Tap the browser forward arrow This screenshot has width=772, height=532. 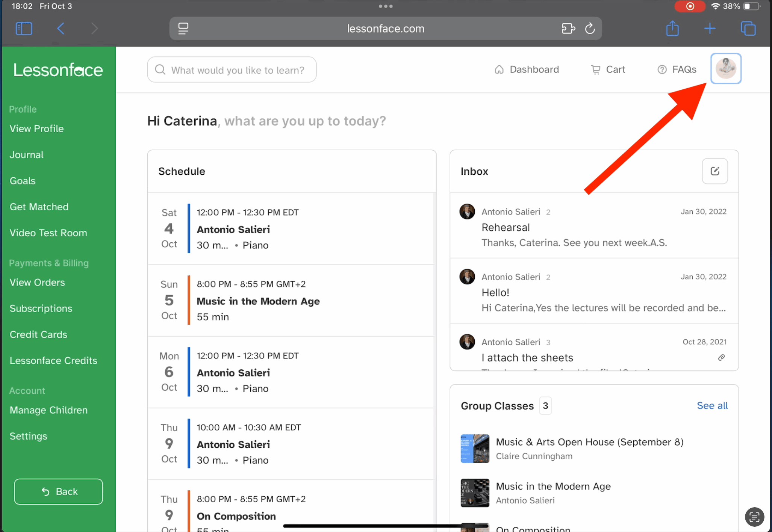click(94, 29)
